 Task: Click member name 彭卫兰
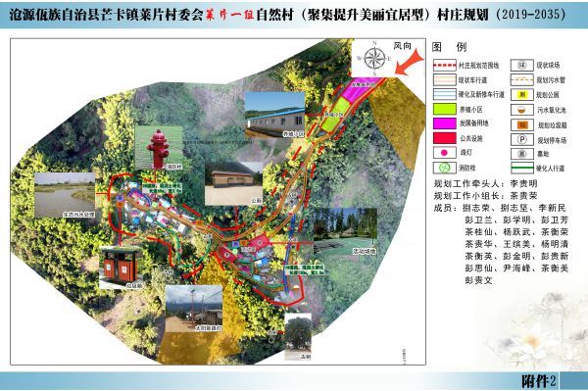click(479, 220)
